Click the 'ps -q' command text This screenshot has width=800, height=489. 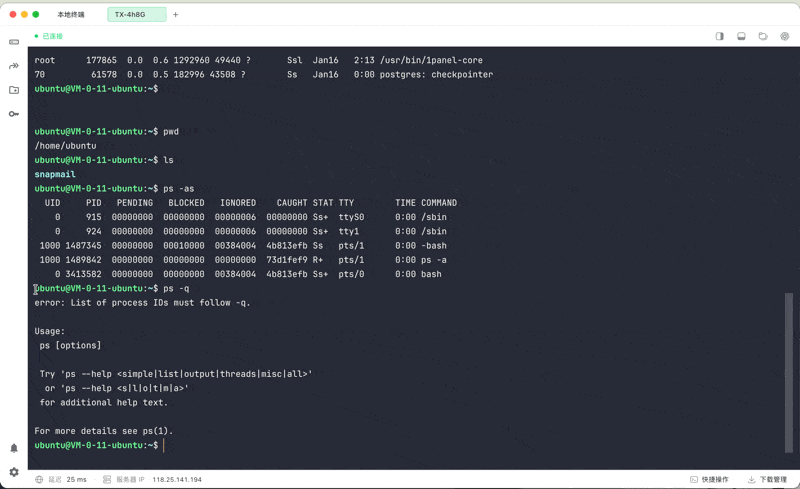pyautogui.click(x=176, y=288)
